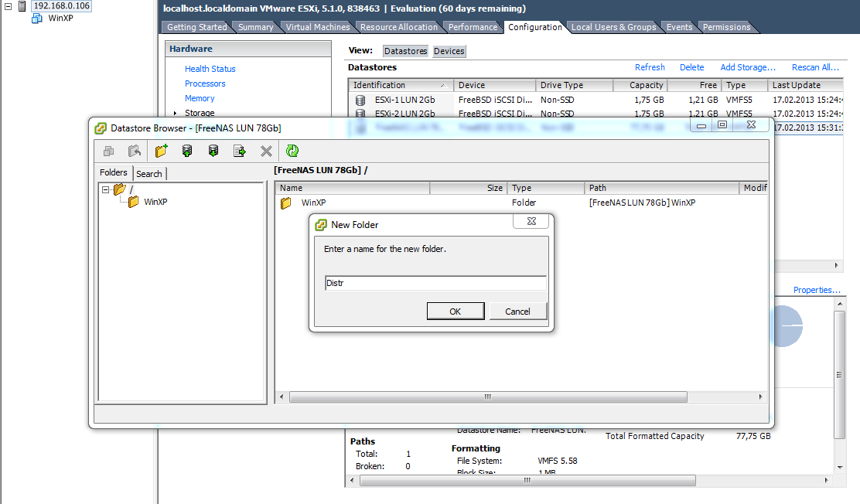Screen dimensions: 860x504
Task: Click the Rescan All... link
Action: (815, 67)
